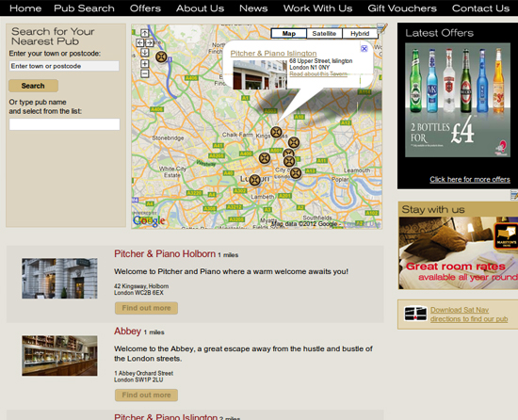This screenshot has width=518, height=420.
Task: Open Click here for more offers link
Action: [x=470, y=179]
